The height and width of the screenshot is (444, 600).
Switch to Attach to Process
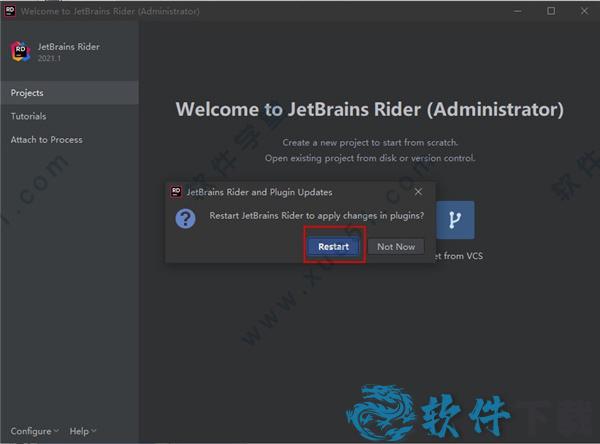(47, 140)
